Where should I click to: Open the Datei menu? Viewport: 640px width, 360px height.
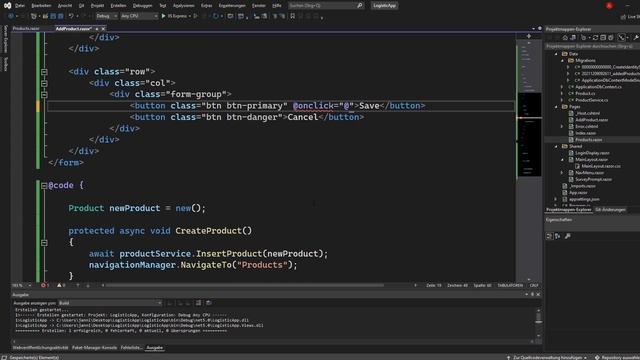pyautogui.click(x=20, y=6)
